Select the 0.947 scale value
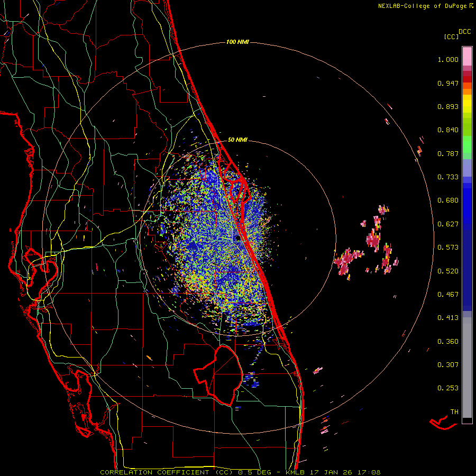Image resolution: width=476 pixels, height=476 pixels. pos(448,83)
